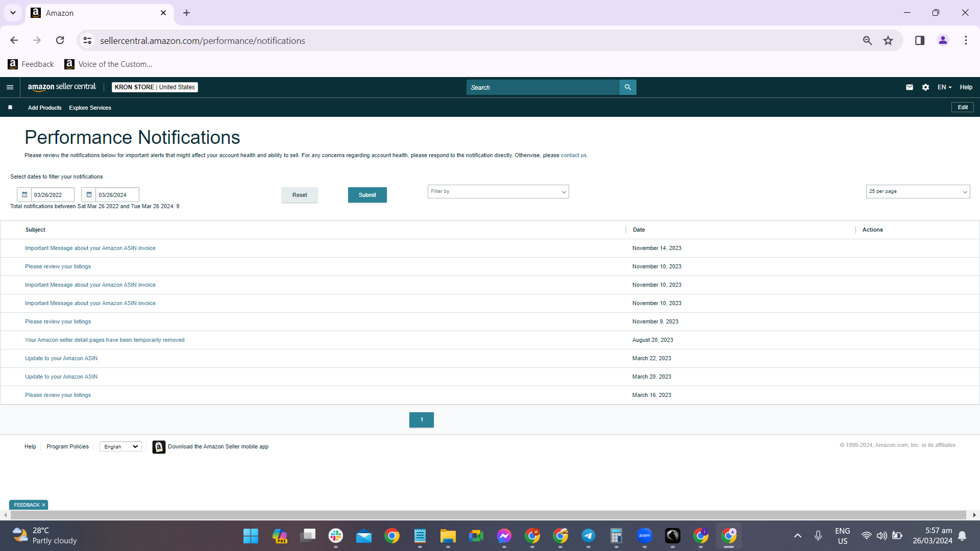
Task: Open the March 22 Update to ASIN notification
Action: (61, 359)
